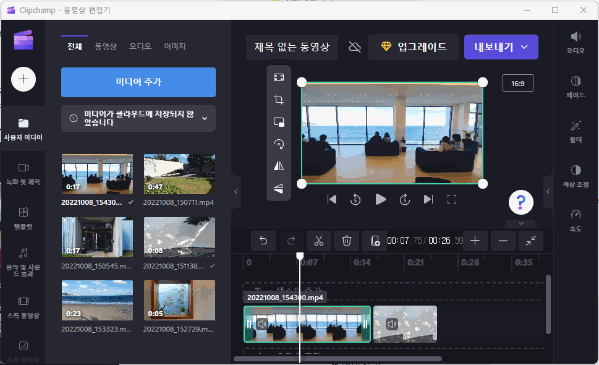
Task: Open the 내보내기 export dropdown
Action: 501,47
